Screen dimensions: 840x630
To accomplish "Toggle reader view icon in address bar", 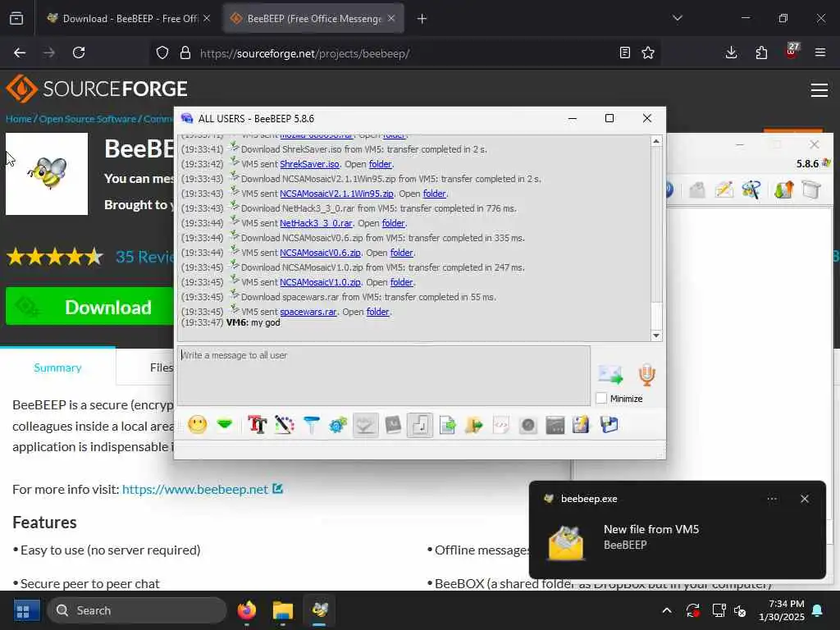I will (x=624, y=52).
